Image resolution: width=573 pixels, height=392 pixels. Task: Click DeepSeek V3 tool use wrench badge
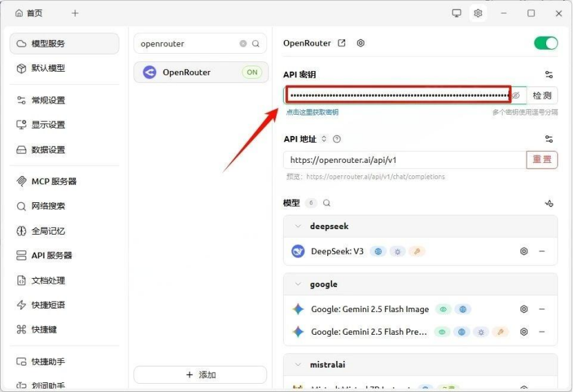[417, 251]
